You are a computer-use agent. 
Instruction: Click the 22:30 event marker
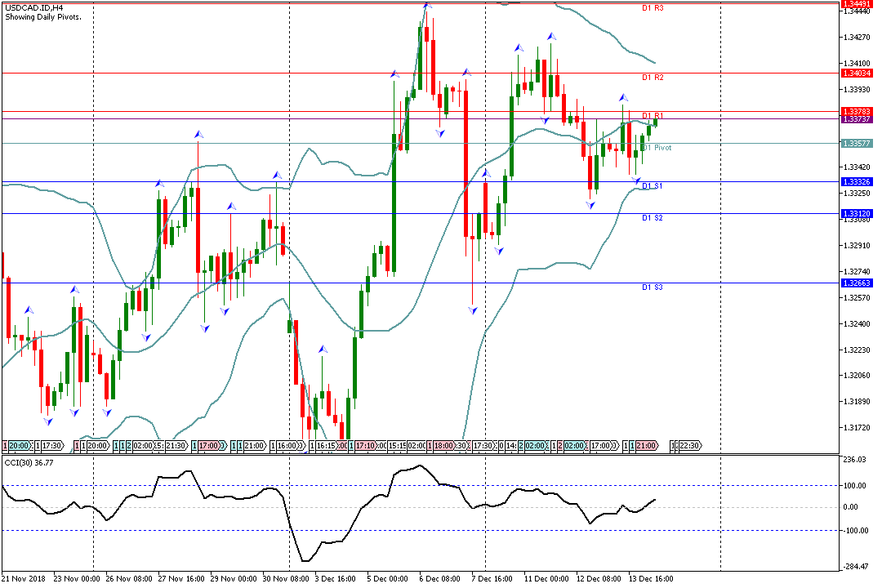coord(689,446)
